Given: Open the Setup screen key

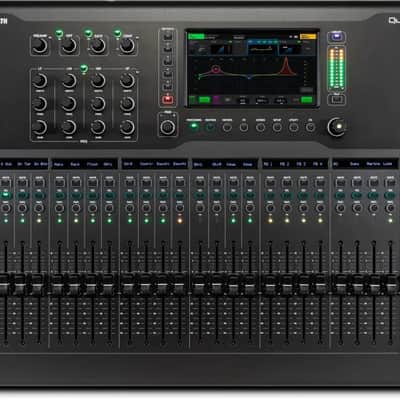Looking at the screenshot, I should 277,127.
